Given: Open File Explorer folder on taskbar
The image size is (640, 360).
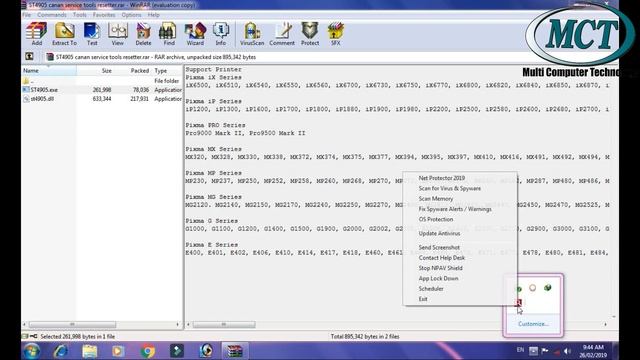Looking at the screenshot, I should tap(89, 351).
